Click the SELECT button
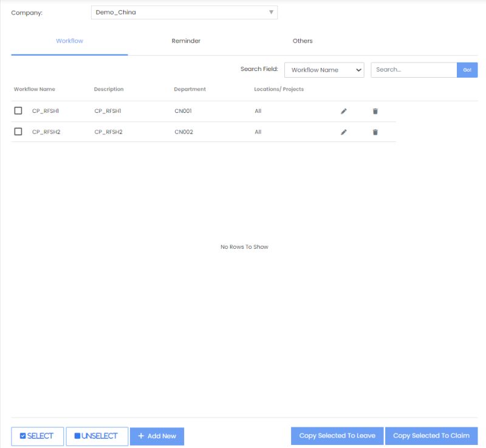This screenshot has width=486, height=448. pyautogui.click(x=38, y=436)
